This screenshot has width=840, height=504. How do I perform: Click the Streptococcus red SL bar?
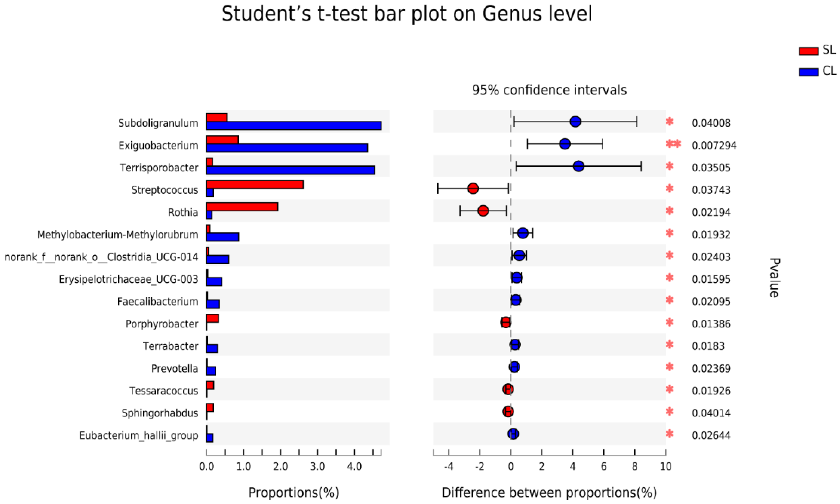[x=255, y=185]
